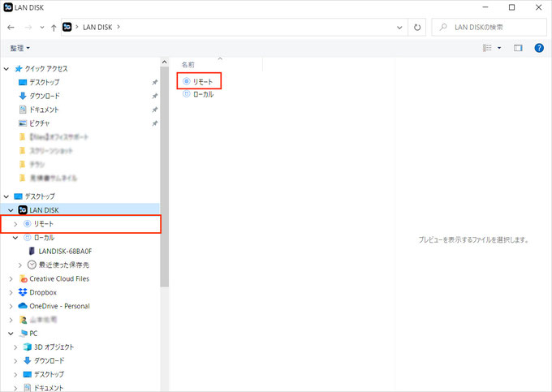Select クイック アクセス in navigation pane
This screenshot has width=552, height=392.
click(45, 69)
